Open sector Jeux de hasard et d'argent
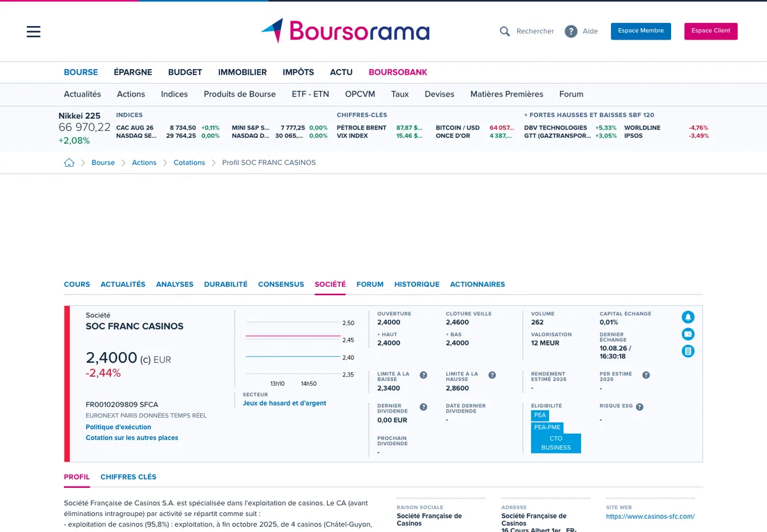The width and height of the screenshot is (767, 532). coord(284,404)
